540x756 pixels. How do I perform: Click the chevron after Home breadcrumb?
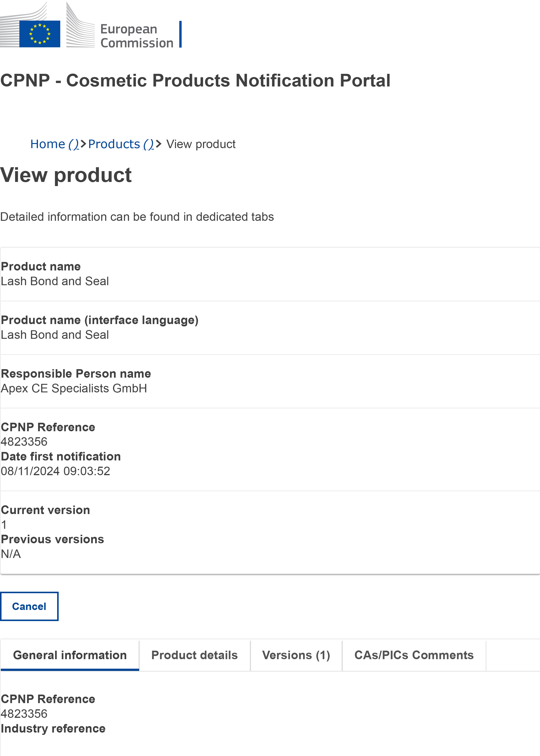83,144
